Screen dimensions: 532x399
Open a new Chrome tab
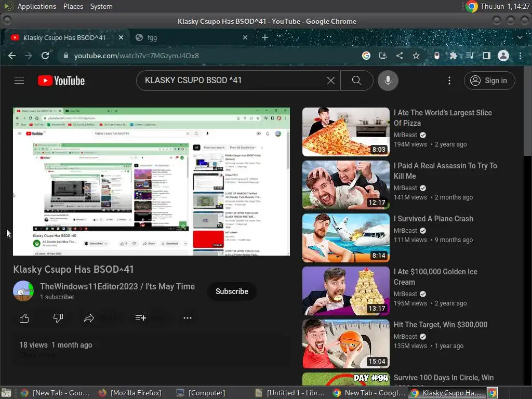point(265,37)
